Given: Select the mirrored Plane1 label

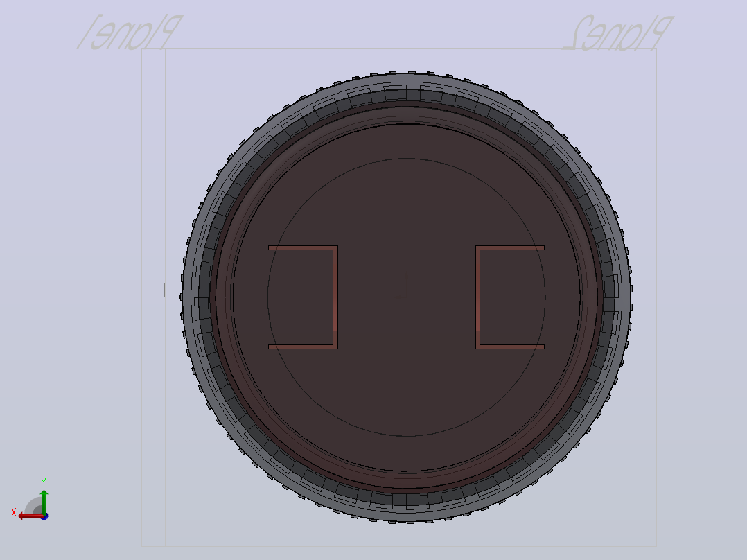Looking at the screenshot, I should pyautogui.click(x=130, y=32).
